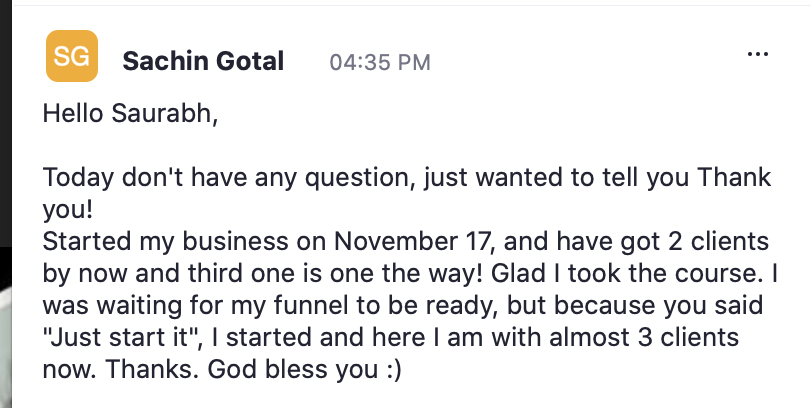Click the word 'Thank' ending the second line
This screenshot has height=408, width=812.
(x=734, y=177)
